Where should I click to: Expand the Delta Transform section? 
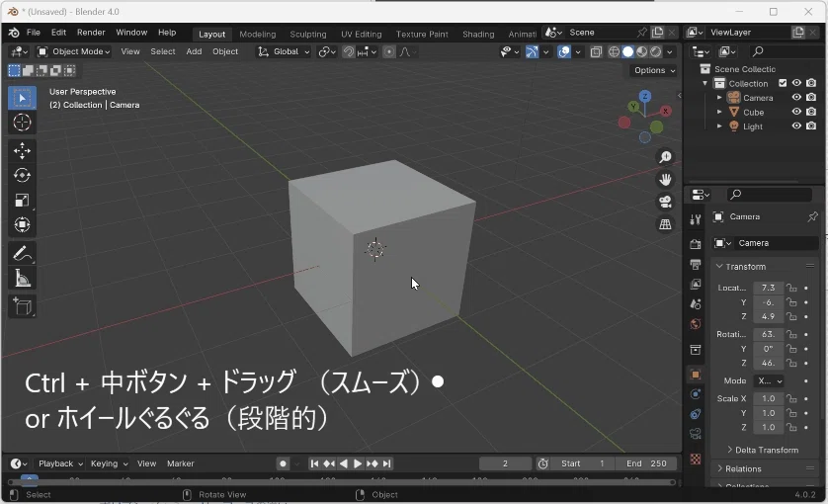(761, 450)
